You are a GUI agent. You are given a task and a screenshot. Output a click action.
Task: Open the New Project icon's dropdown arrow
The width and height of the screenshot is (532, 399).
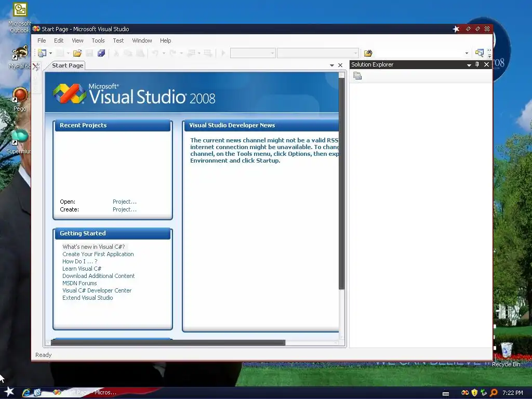(50, 54)
